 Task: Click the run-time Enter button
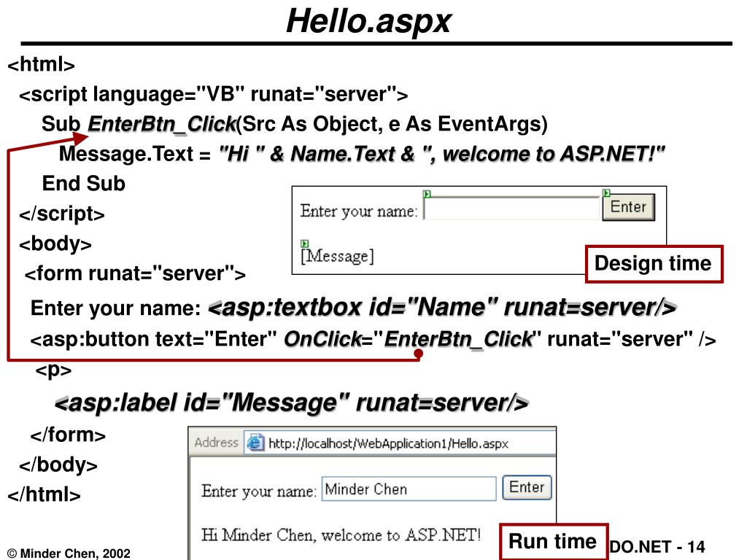coord(527,488)
